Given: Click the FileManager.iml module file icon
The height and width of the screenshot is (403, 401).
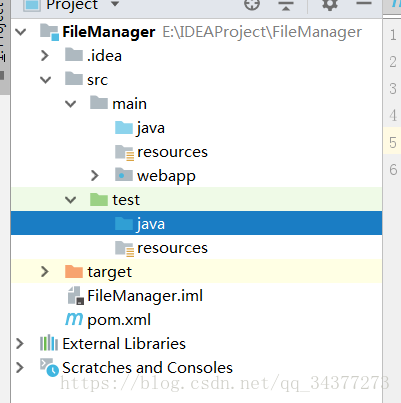Looking at the screenshot, I should (76, 296).
